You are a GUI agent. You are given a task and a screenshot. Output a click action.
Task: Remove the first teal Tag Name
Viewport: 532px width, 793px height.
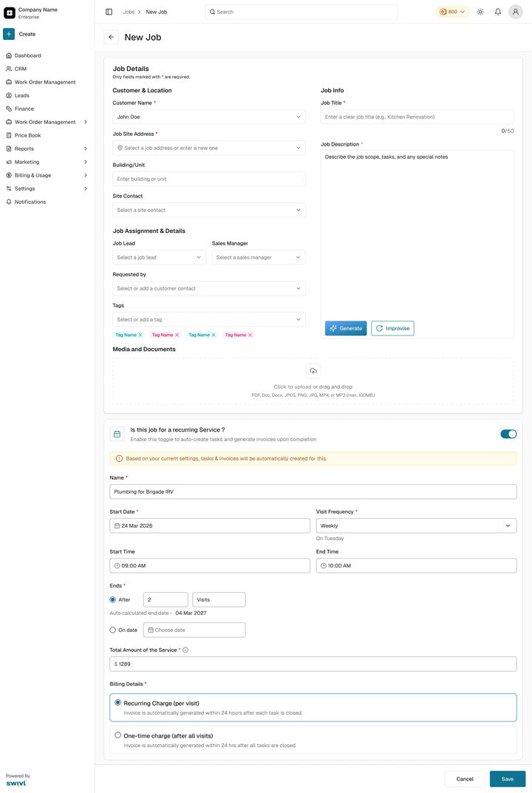(140, 335)
